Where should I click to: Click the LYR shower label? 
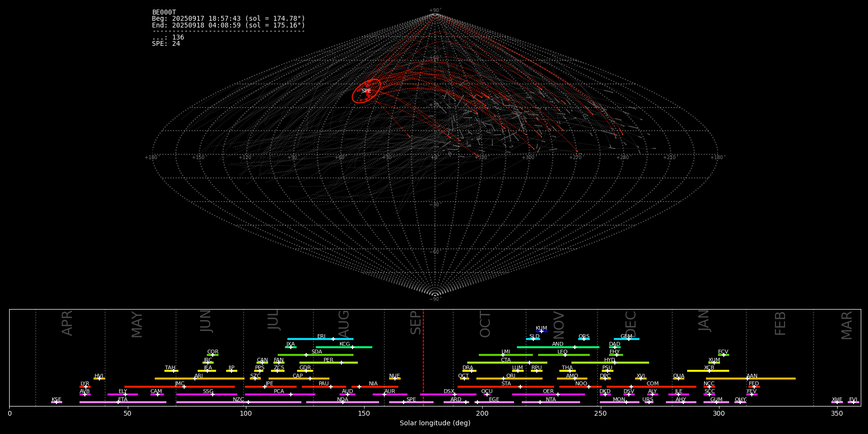(x=85, y=384)
